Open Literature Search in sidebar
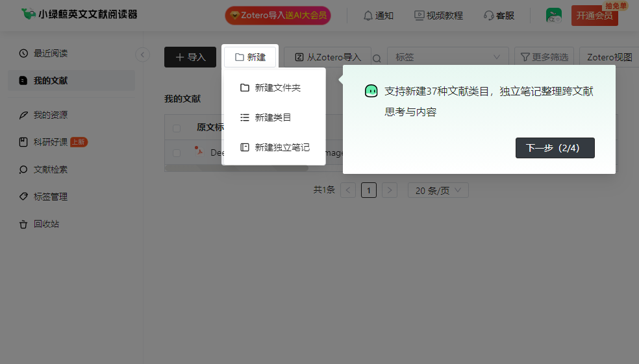 pos(71,169)
